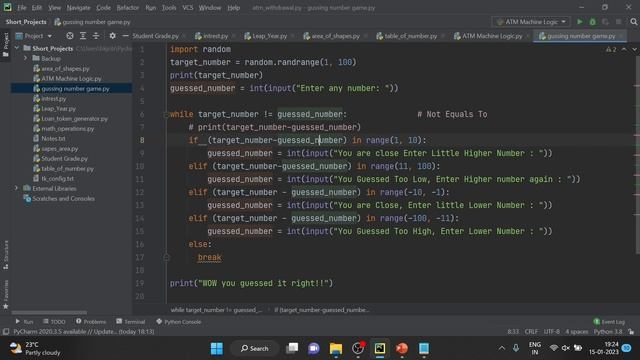Show hidden tray icons chevron

pyautogui.click(x=502, y=348)
